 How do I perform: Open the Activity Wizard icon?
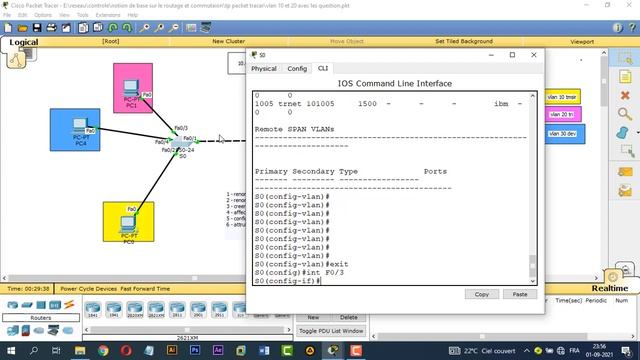(66, 28)
